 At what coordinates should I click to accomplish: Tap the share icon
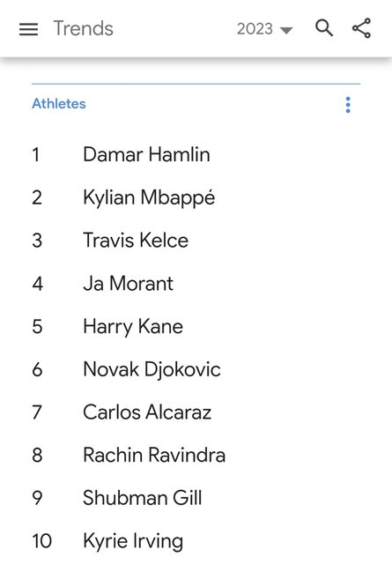click(361, 28)
